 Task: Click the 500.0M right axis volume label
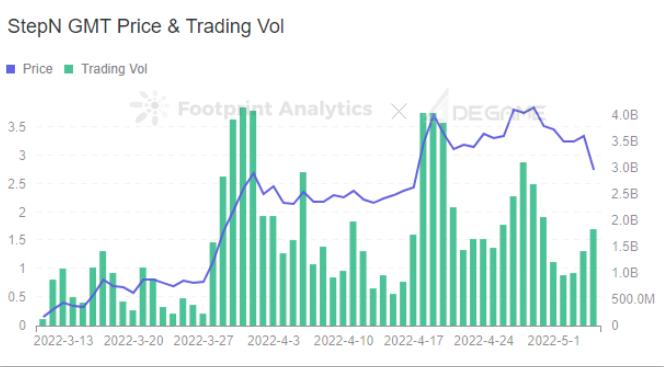(633, 299)
